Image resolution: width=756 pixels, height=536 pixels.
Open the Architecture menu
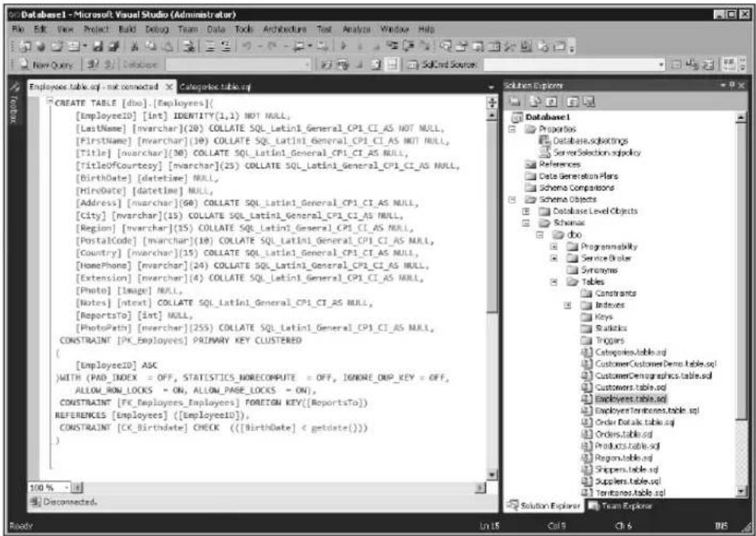pyautogui.click(x=285, y=29)
